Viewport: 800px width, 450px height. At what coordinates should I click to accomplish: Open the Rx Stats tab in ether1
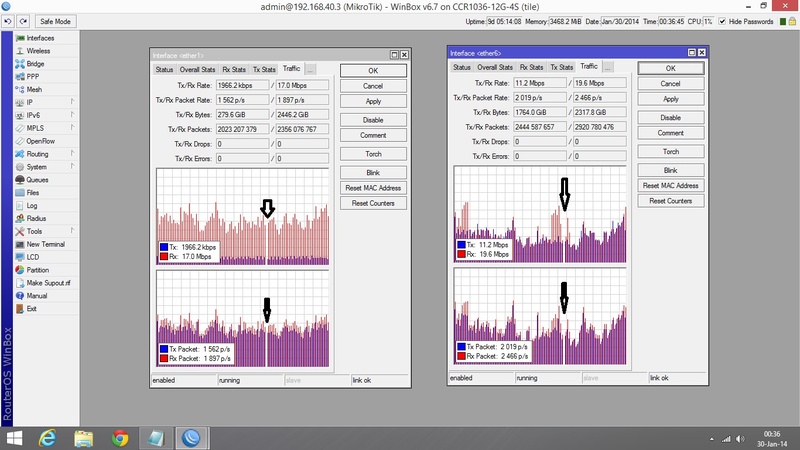[x=234, y=69]
